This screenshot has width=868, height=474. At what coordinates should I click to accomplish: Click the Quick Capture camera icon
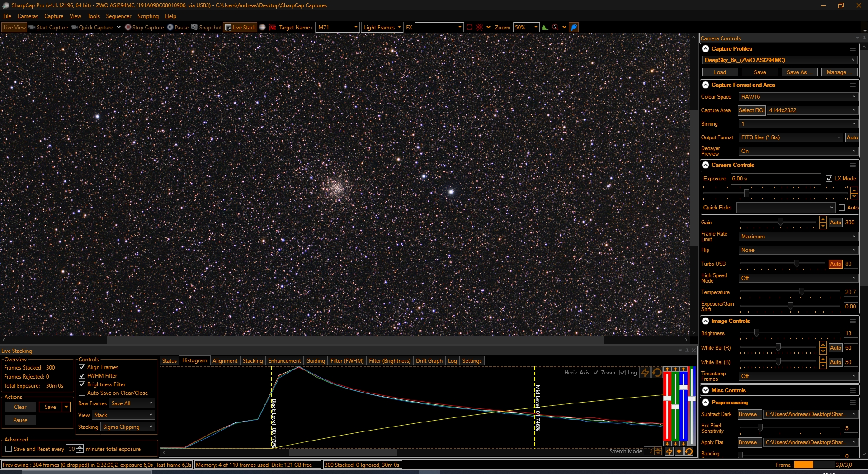coord(74,27)
